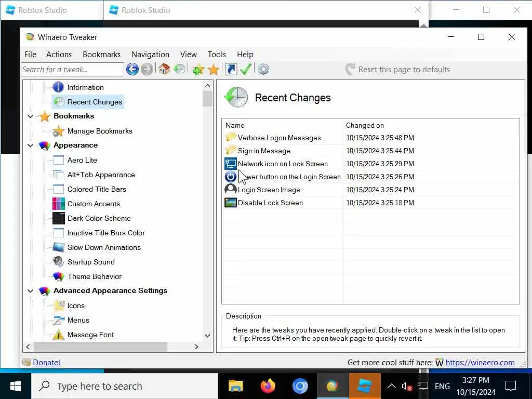
Task: Select Recent Changes in the tree
Action: 95,102
